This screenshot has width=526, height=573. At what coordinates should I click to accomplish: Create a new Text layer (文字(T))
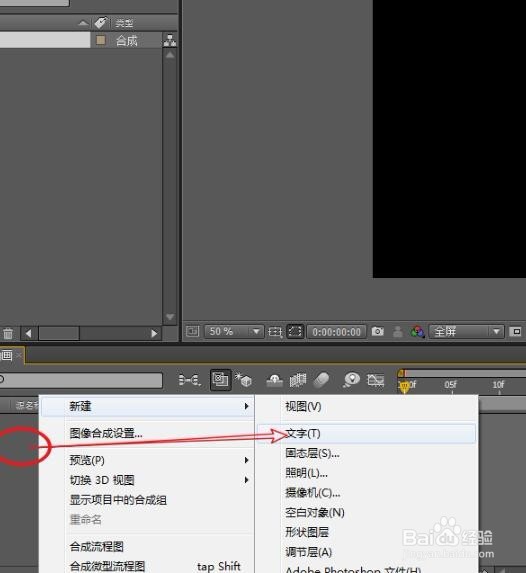coord(367,433)
